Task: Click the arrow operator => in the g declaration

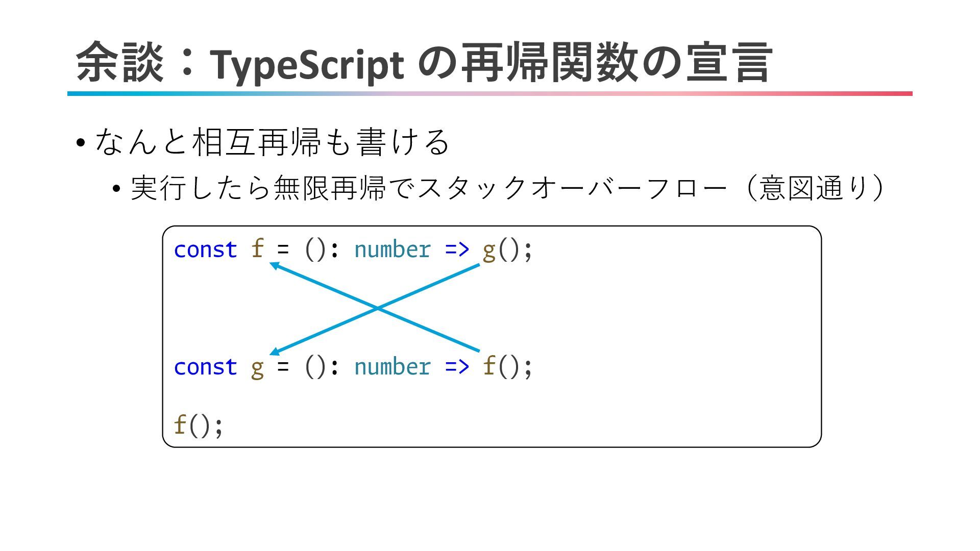Action: pos(457,367)
